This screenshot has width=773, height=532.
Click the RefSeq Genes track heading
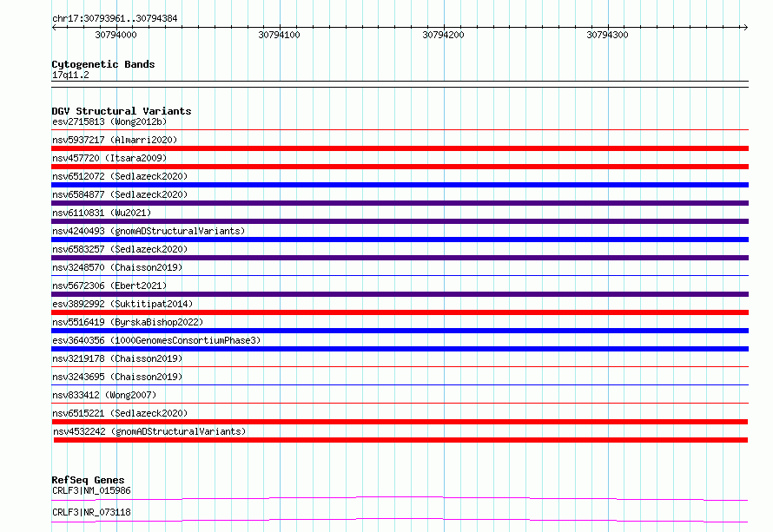(x=88, y=480)
